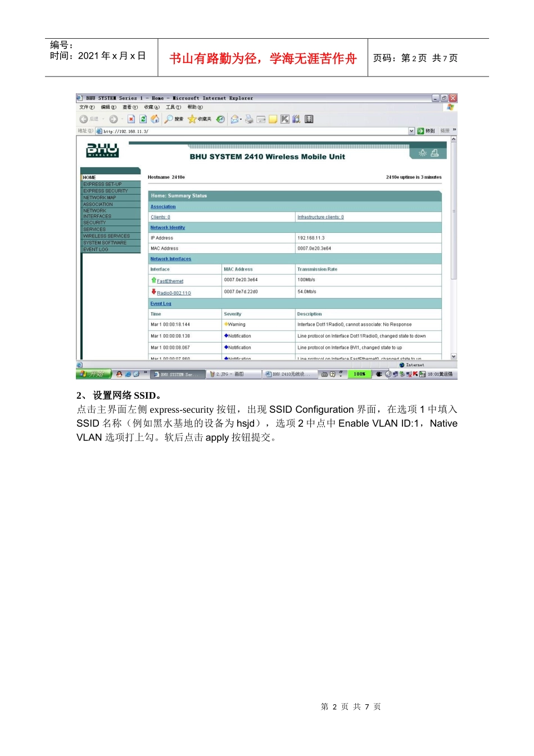Switch to '2.JPG - 画图' taskbar window
Screen dimensions: 534x756
click(233, 374)
